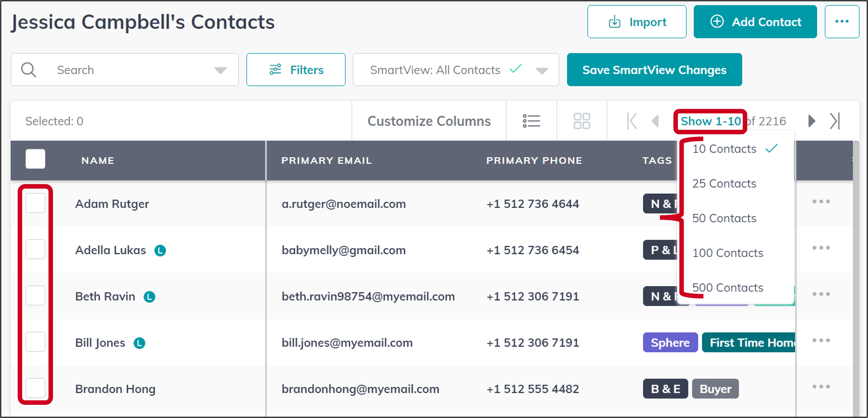Viewport: 868px width, 418px height.
Task: Switch to list view layout icon
Action: [x=531, y=121]
